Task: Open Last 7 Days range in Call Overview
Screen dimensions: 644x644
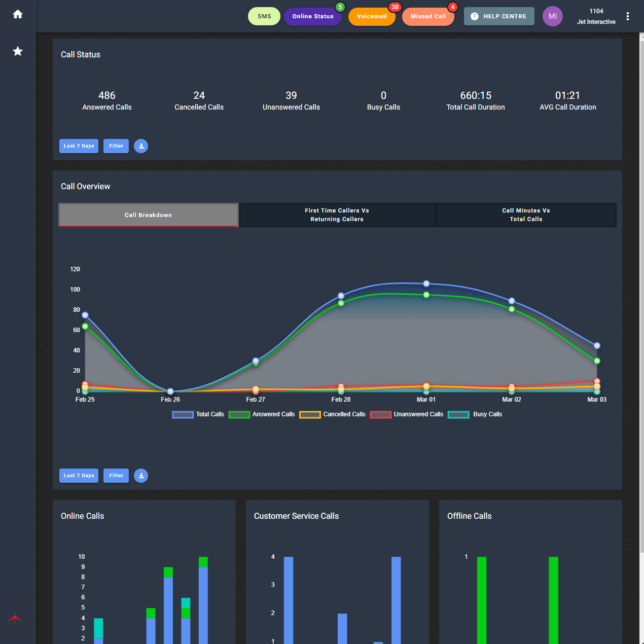Action: (x=79, y=476)
